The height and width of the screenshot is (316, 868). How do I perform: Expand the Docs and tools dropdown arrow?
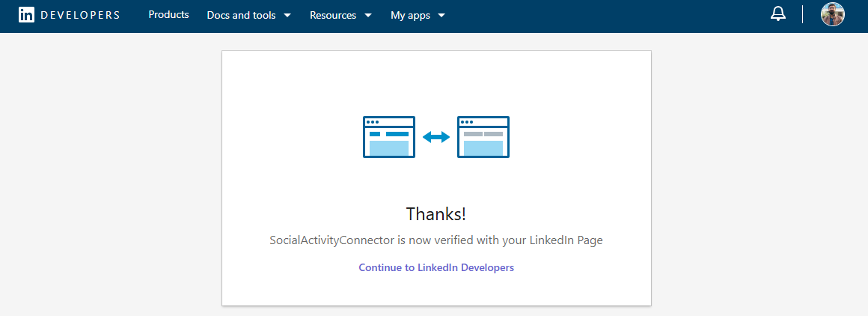click(287, 16)
